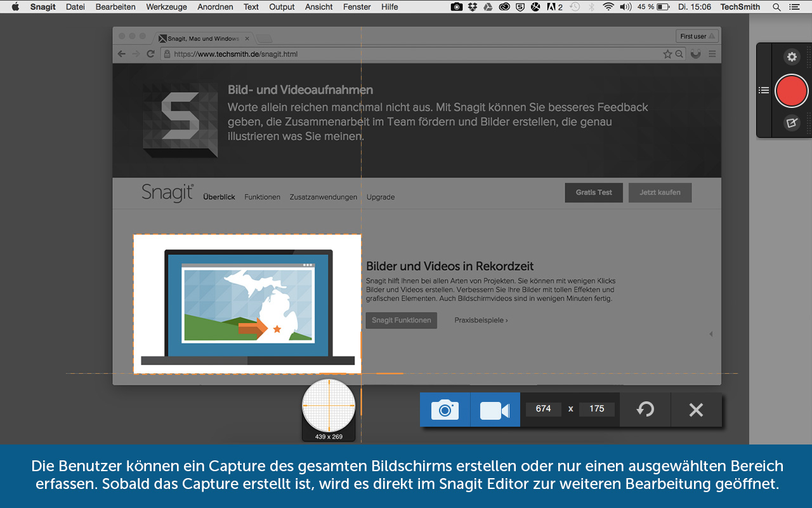Select the Snagit, Mac und Windows browser tab
Viewport: 812px width, 508px height.
click(204, 38)
